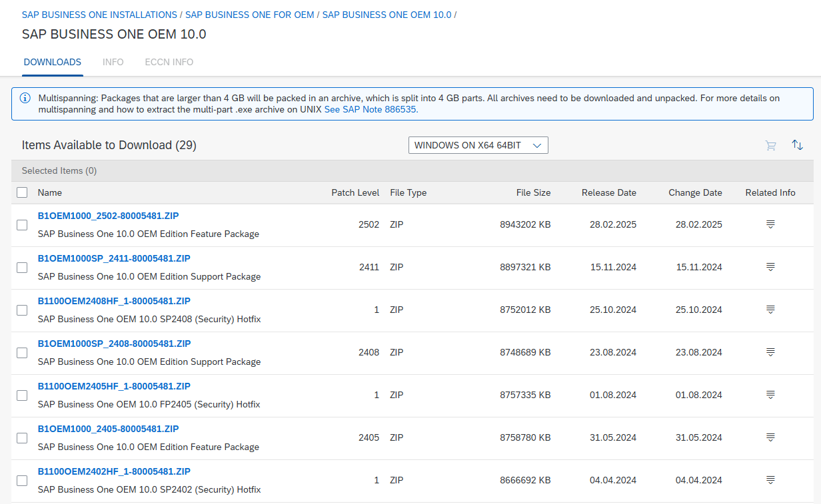Check the B1OEM1000SP_2411-80005481.ZIP row checkbox
This screenshot has height=504, width=821.
click(x=22, y=268)
